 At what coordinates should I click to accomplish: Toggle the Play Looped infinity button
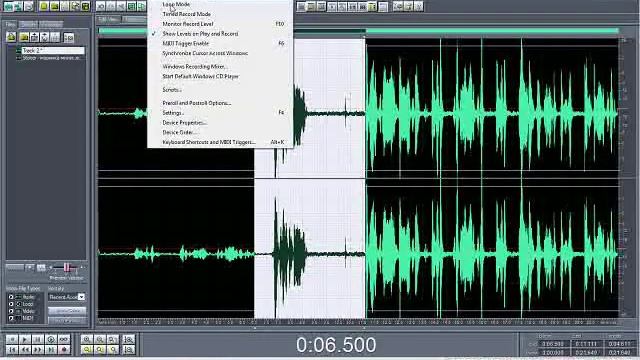tap(64, 339)
